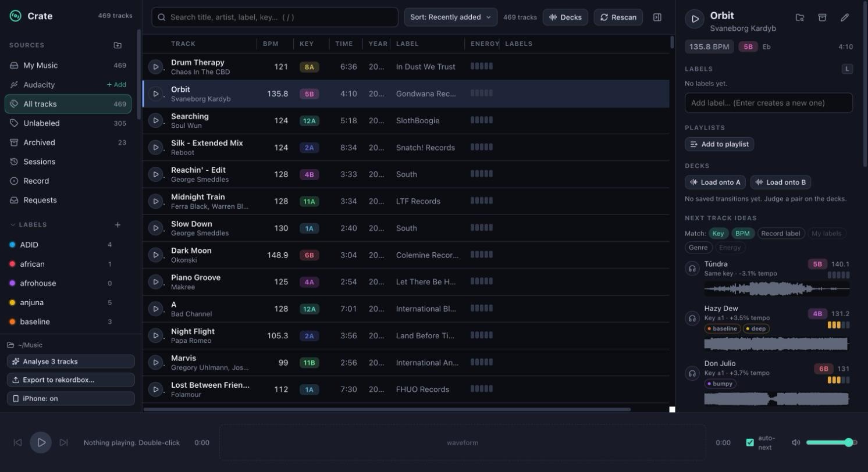
Task: Play the Searching track by Soul Wun
Action: coord(155,120)
